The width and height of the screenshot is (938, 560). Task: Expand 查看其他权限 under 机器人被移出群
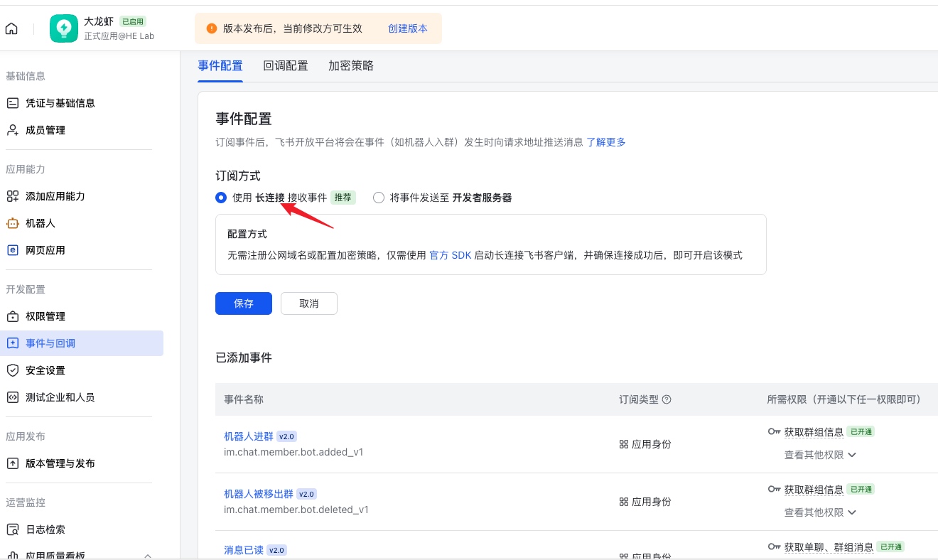click(x=820, y=512)
